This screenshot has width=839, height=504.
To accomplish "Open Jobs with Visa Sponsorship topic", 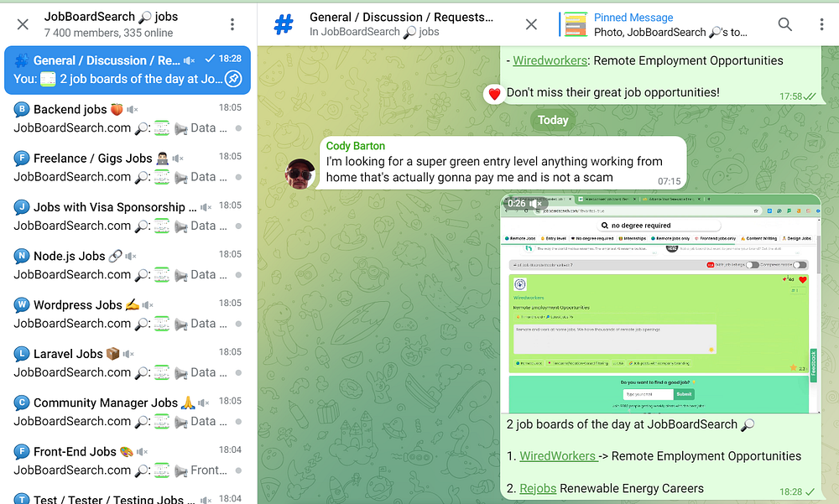I will [x=128, y=216].
